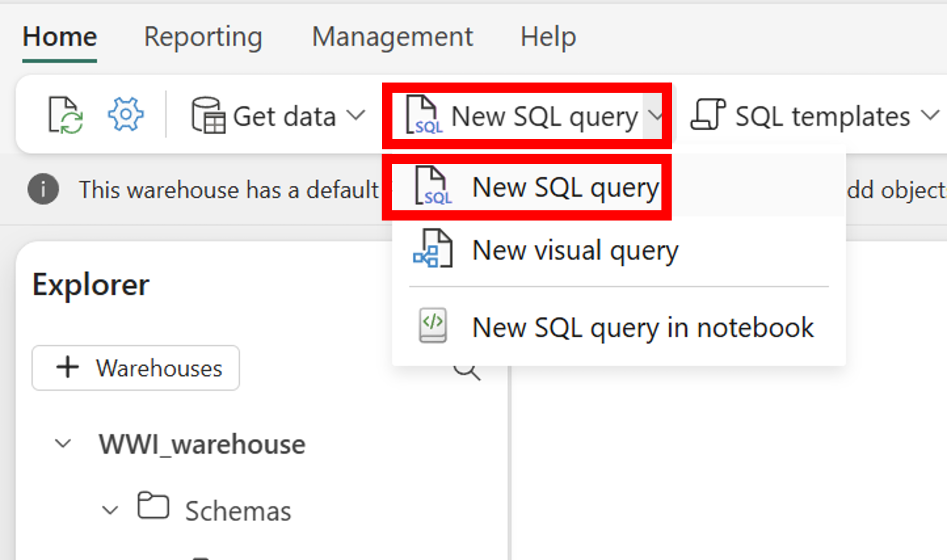947x560 pixels.
Task: Click the info icon in the banner
Action: coord(43,189)
